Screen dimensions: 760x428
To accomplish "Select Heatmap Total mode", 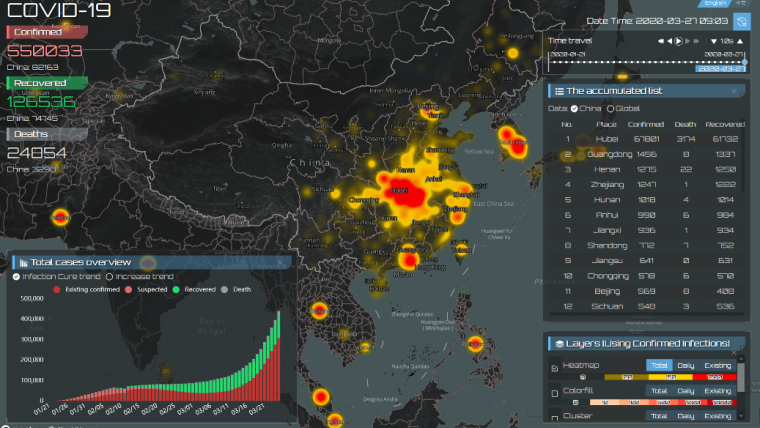I will click(659, 365).
